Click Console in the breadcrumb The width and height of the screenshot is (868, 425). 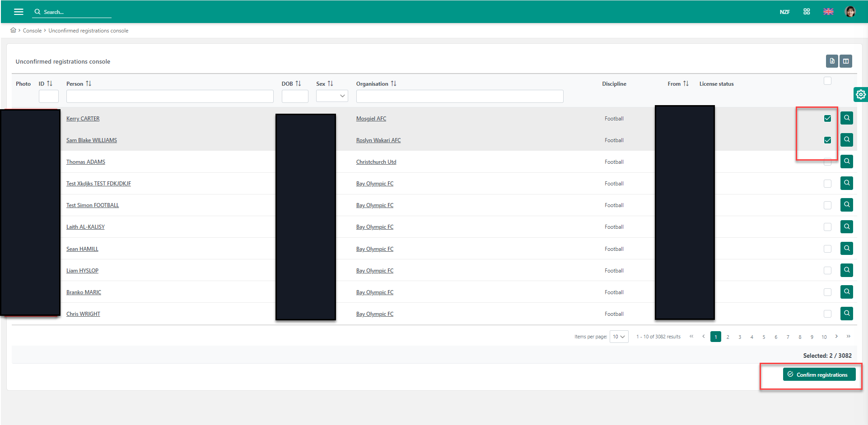click(32, 31)
